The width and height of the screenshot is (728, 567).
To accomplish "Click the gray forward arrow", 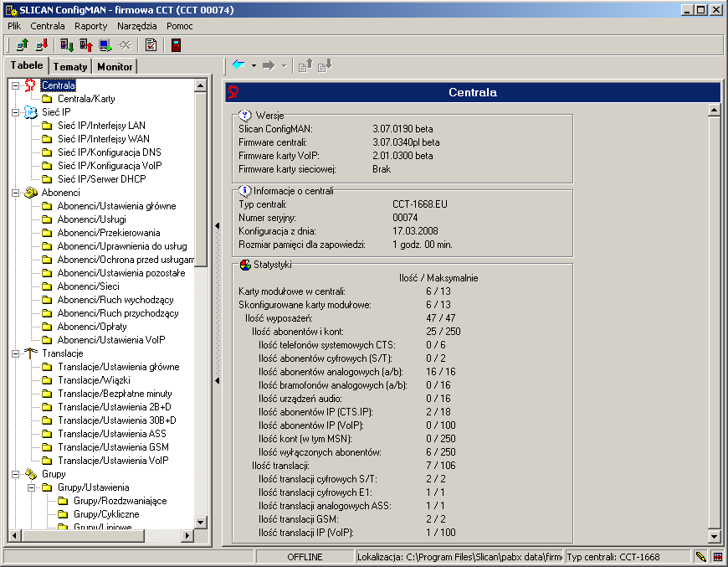I will point(269,65).
